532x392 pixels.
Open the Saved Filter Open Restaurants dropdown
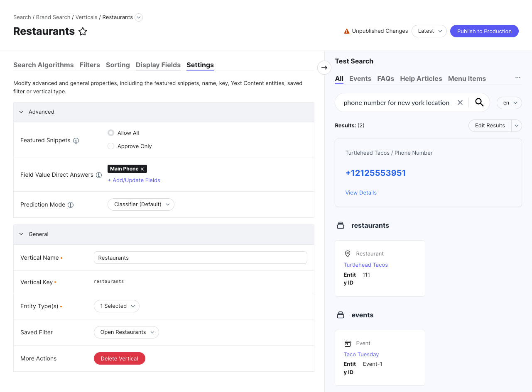point(126,332)
